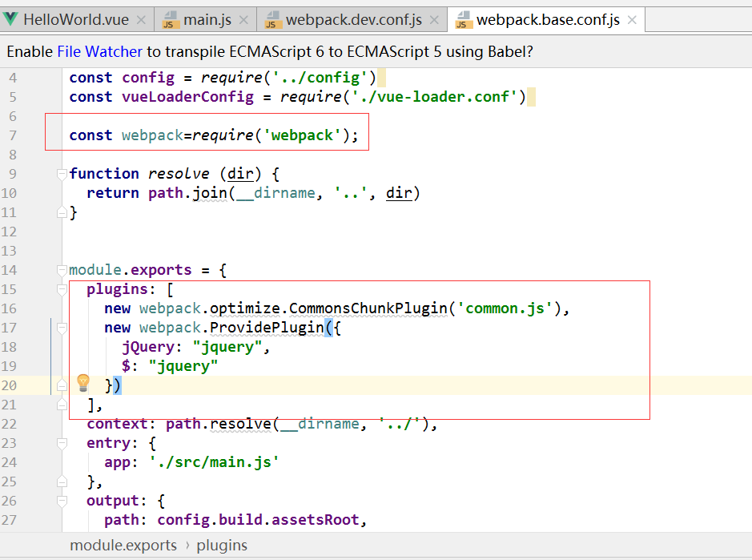Screen dimensions: 752x560
Task: Collapse ProvidePlugin block at line 17
Action: click(62, 328)
